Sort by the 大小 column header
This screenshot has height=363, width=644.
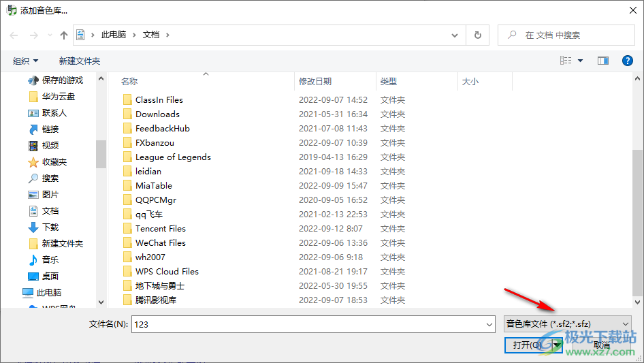pyautogui.click(x=470, y=82)
